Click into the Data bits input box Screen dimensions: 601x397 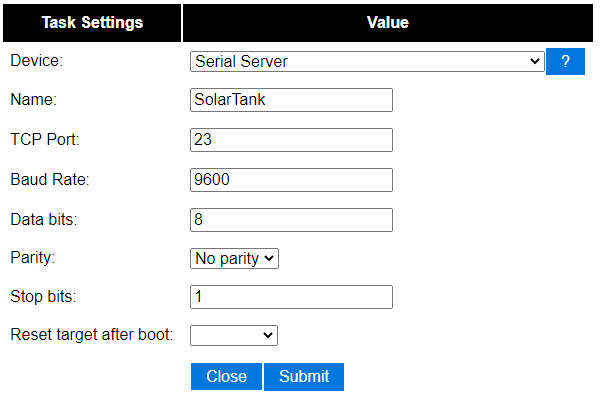tap(291, 220)
